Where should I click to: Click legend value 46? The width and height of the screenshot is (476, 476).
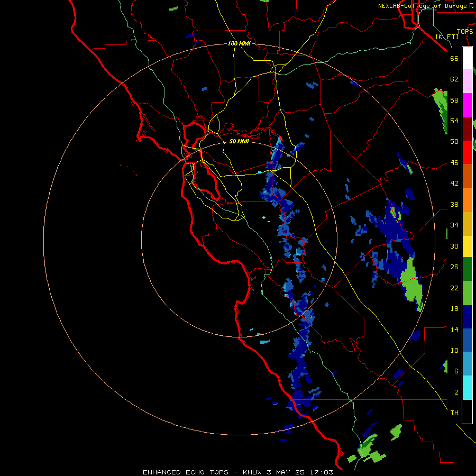pos(454,162)
